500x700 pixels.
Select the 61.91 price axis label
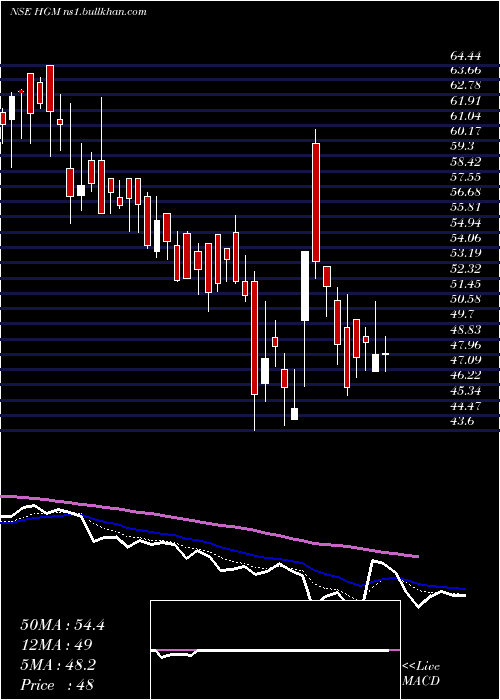pos(466,101)
